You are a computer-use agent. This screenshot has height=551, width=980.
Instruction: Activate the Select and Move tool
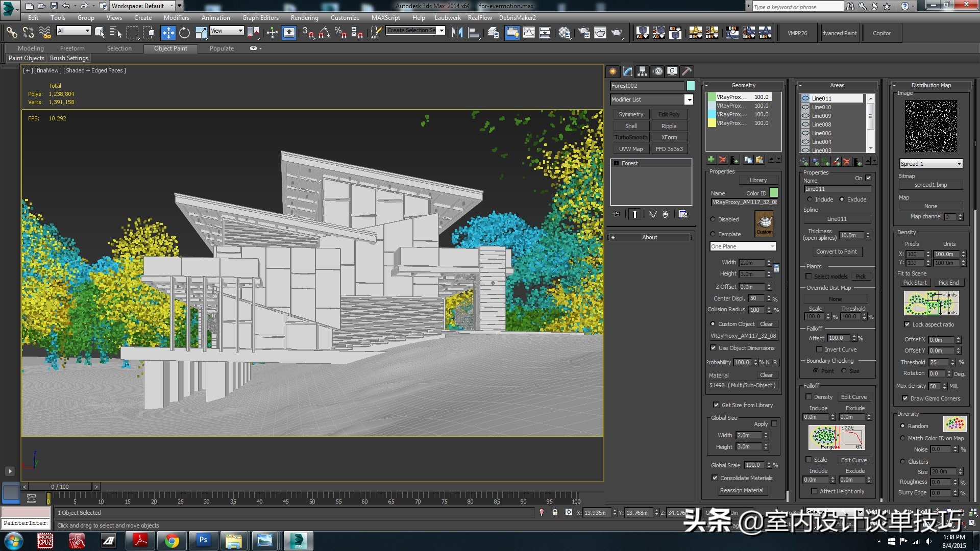168,33
